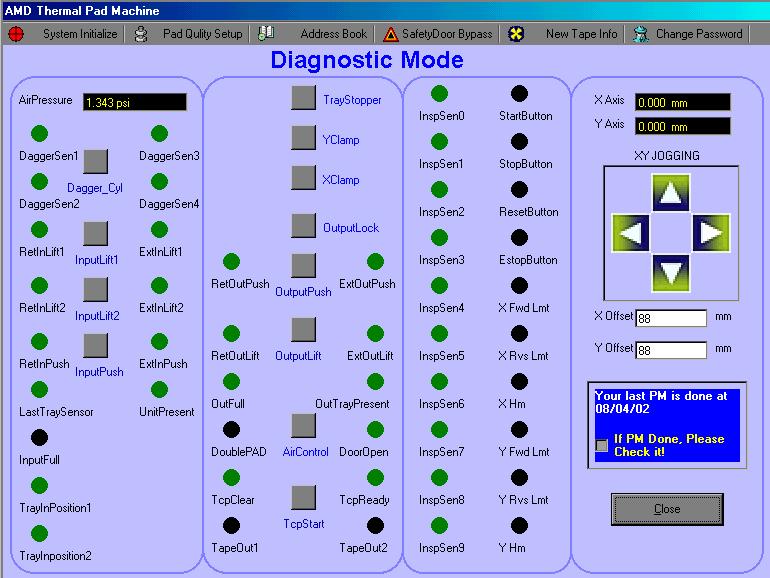
Task: Toggle the AirControl output button
Action: [303, 426]
